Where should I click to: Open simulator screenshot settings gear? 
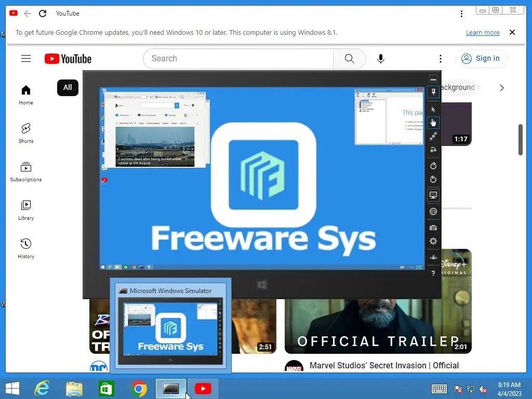pyautogui.click(x=433, y=241)
